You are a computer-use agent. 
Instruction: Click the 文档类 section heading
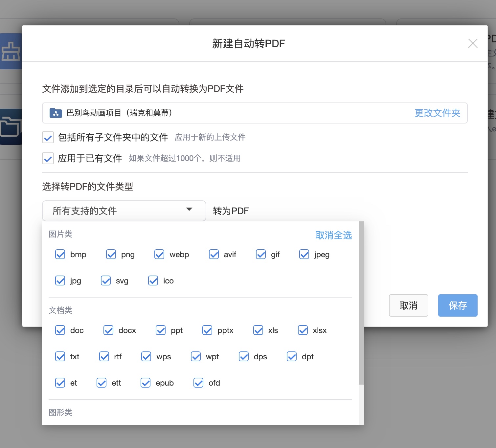[x=60, y=310]
